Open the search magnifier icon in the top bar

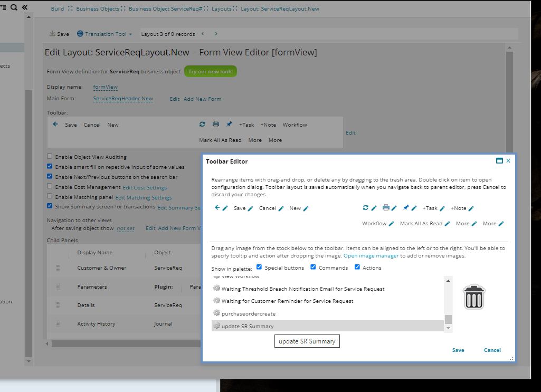(14, 7)
